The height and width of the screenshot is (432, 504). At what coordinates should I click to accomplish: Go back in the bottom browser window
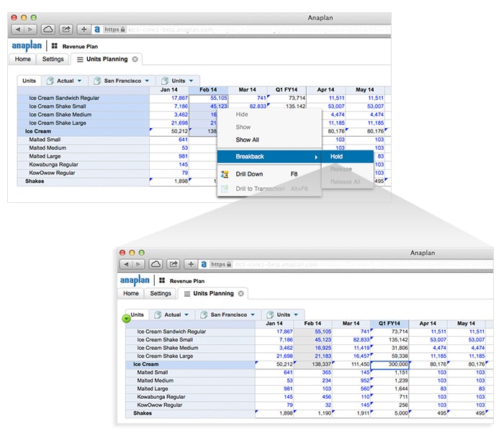pos(126,264)
